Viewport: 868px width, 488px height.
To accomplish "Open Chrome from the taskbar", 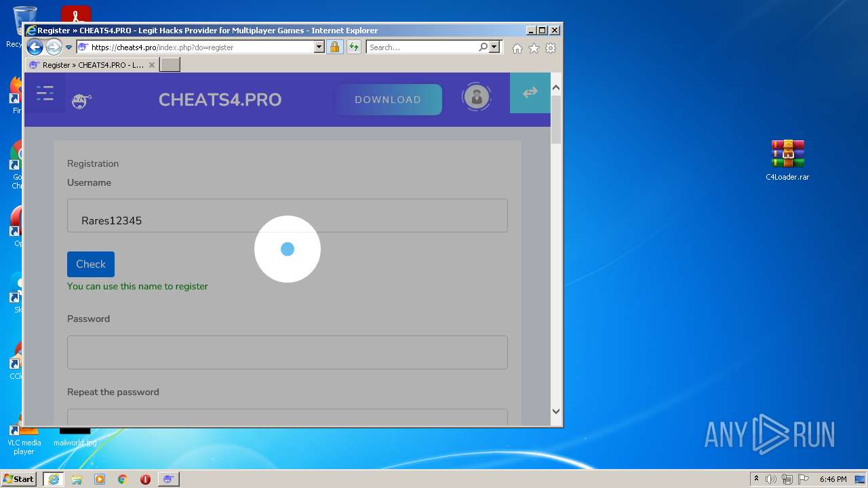I will click(x=123, y=479).
